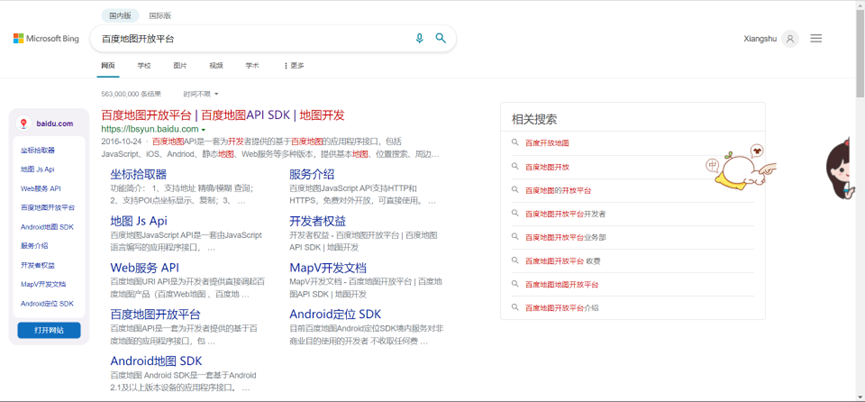Select the 学术 tab
Screen dimensions: 865x402
pos(252,66)
